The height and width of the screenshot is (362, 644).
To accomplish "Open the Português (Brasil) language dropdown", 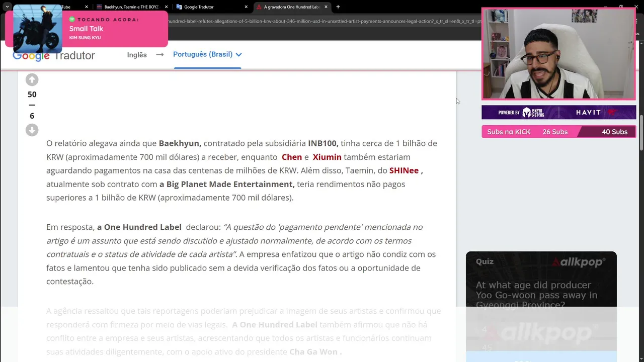I will click(207, 54).
